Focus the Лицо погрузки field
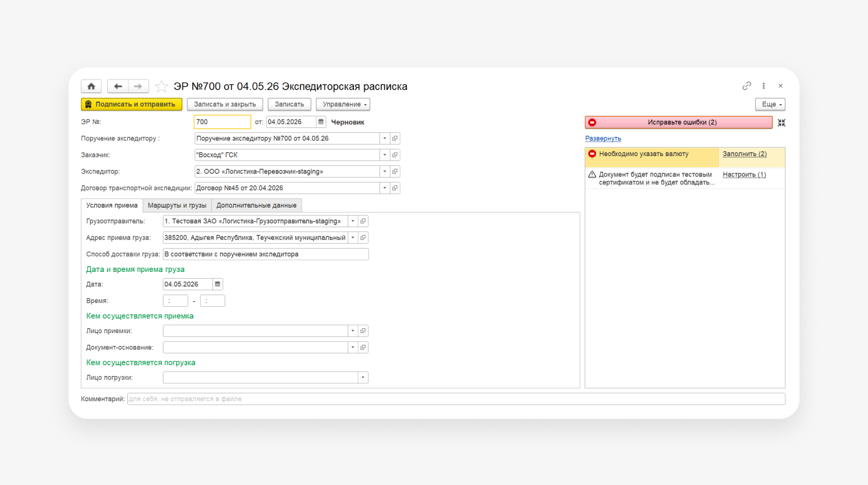The image size is (868, 485). (260, 378)
